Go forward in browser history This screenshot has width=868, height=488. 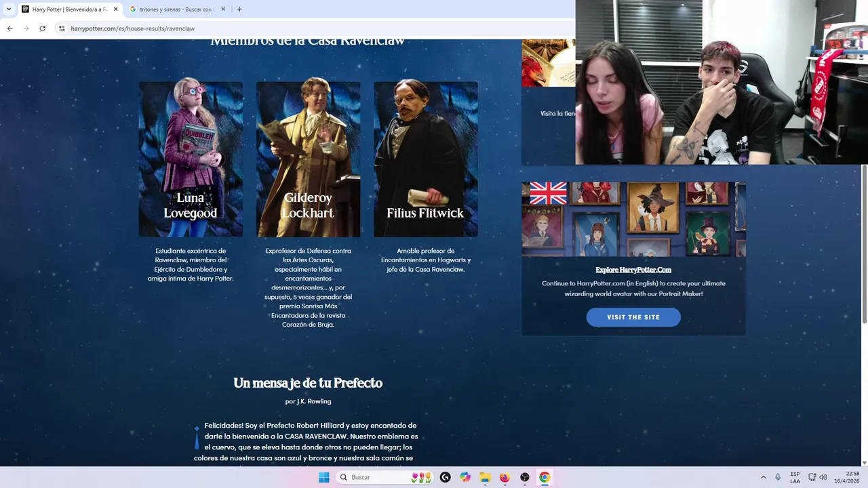pos(26,28)
